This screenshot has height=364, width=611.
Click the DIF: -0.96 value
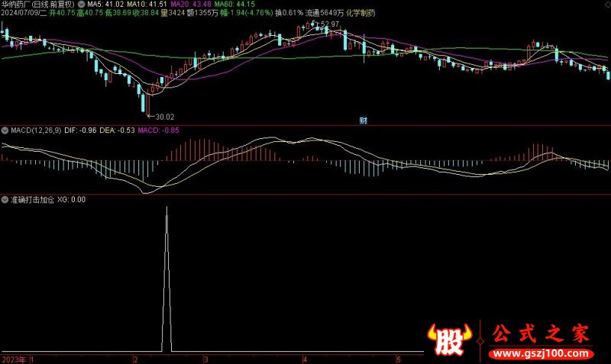tap(80, 130)
